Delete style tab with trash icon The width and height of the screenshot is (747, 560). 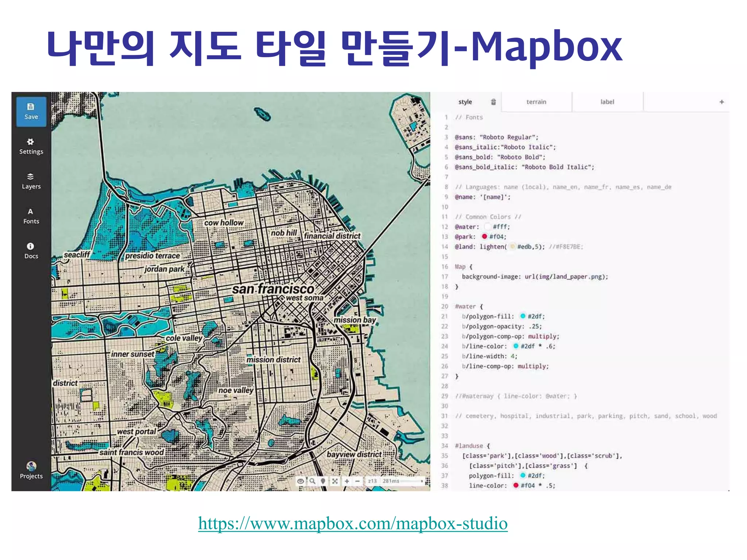493,102
